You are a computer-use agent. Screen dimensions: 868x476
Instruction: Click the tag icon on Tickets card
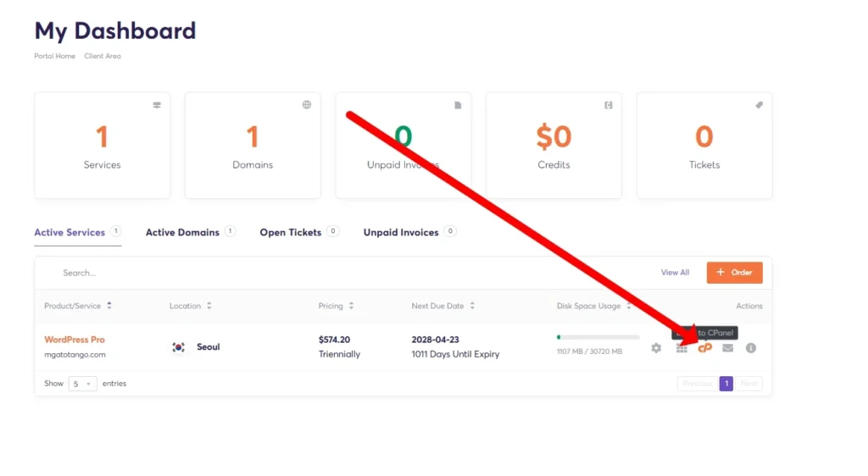pos(759,105)
